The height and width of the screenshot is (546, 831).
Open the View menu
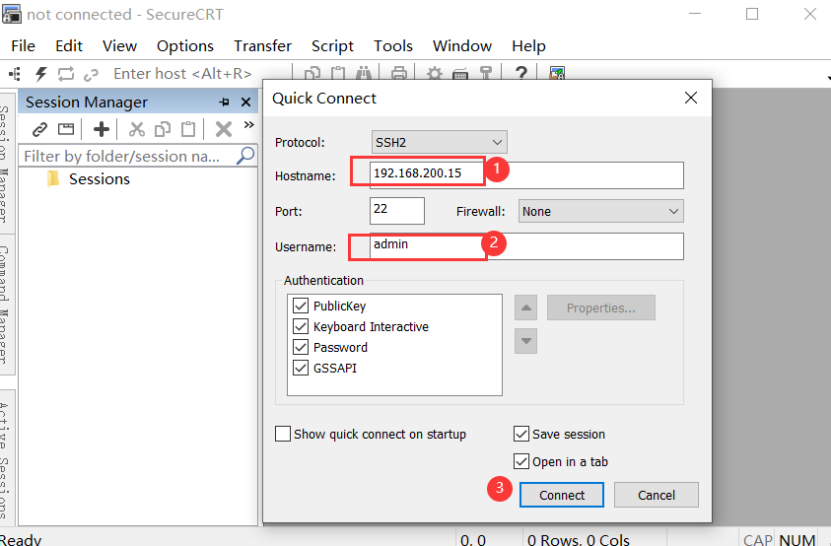120,46
